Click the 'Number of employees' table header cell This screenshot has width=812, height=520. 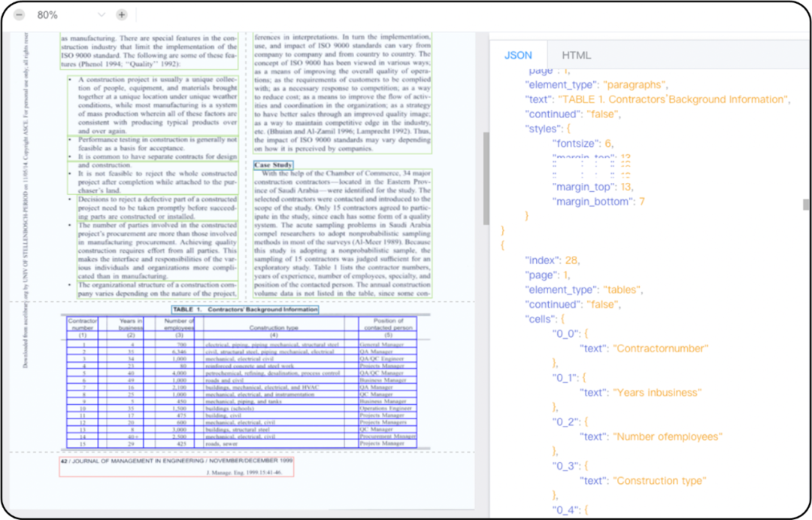pyautogui.click(x=179, y=324)
